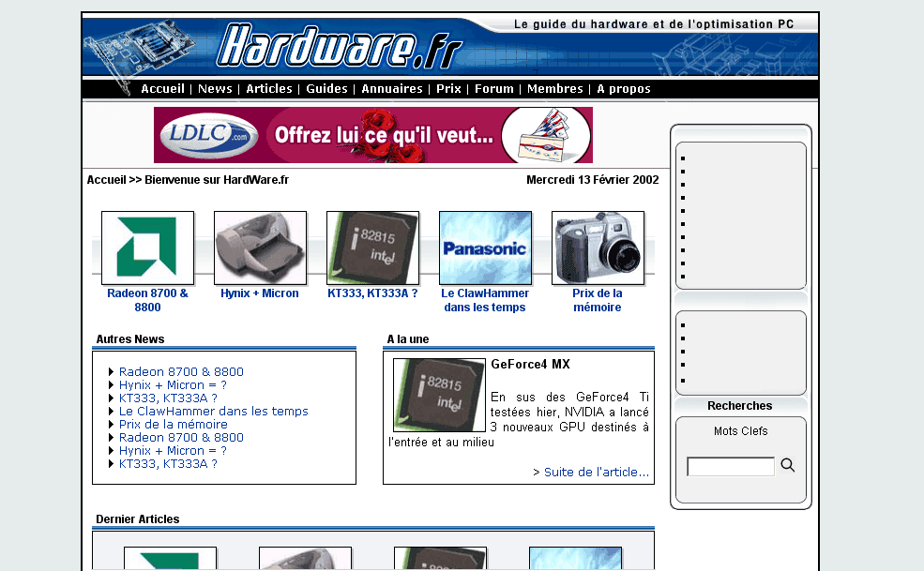This screenshot has width=924, height=571.
Task: Open 'Le ClawHammer dans les temps' in Autres News list
Action: click(213, 412)
